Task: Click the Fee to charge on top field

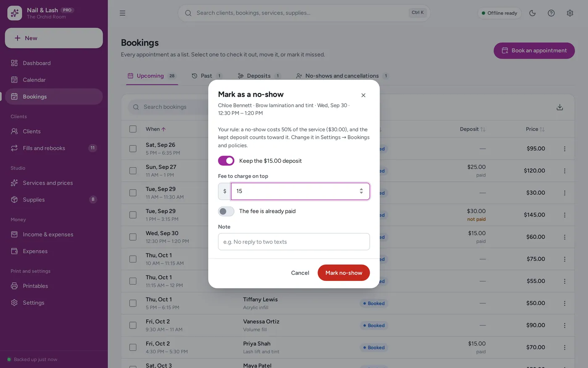Action: (300, 191)
